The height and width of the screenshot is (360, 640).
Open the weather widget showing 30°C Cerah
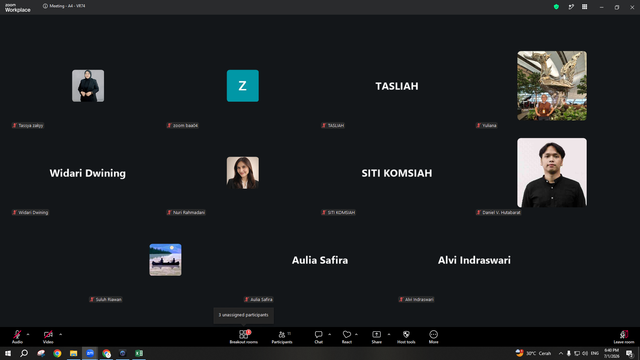coord(533,353)
